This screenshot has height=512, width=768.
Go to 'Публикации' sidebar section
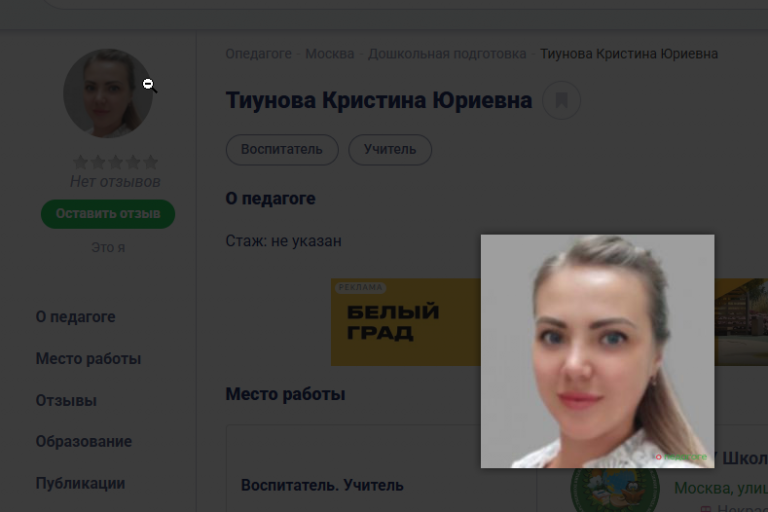[x=80, y=483]
